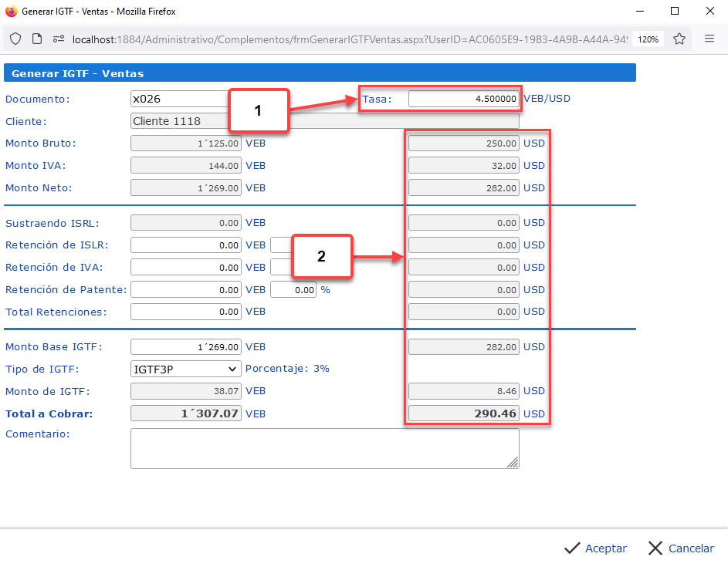Select the Retención de ISLR VEB field
728x567 pixels.
pos(186,245)
